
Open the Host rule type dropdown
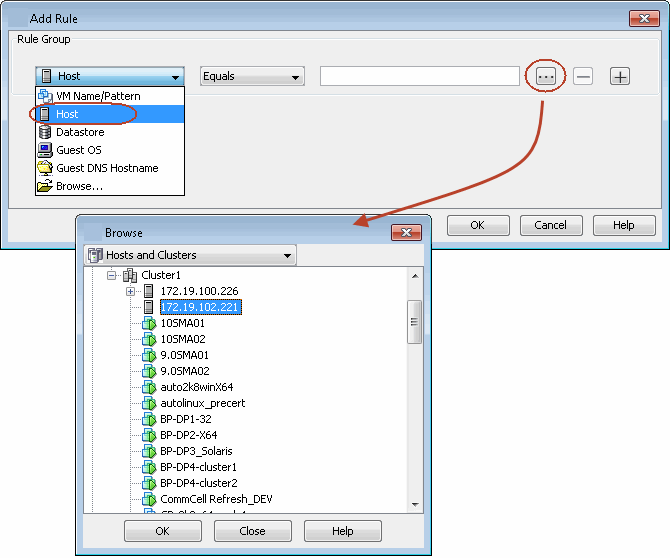(x=110, y=76)
